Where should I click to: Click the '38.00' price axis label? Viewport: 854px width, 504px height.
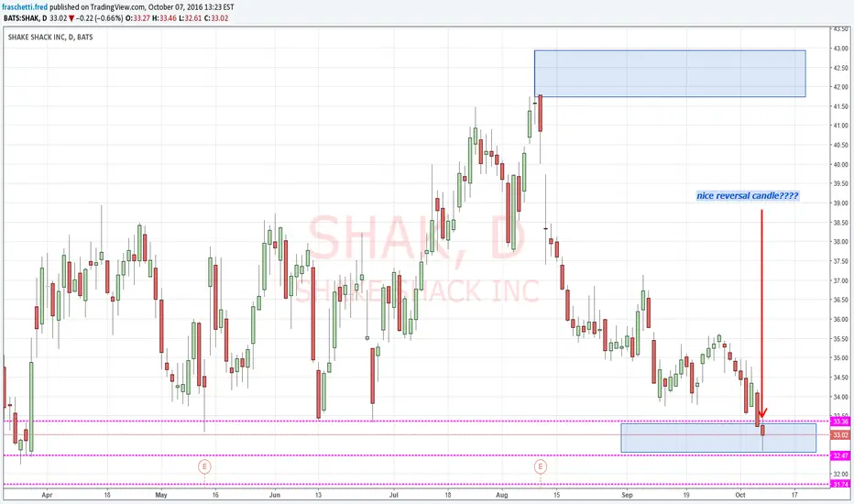pos(840,242)
